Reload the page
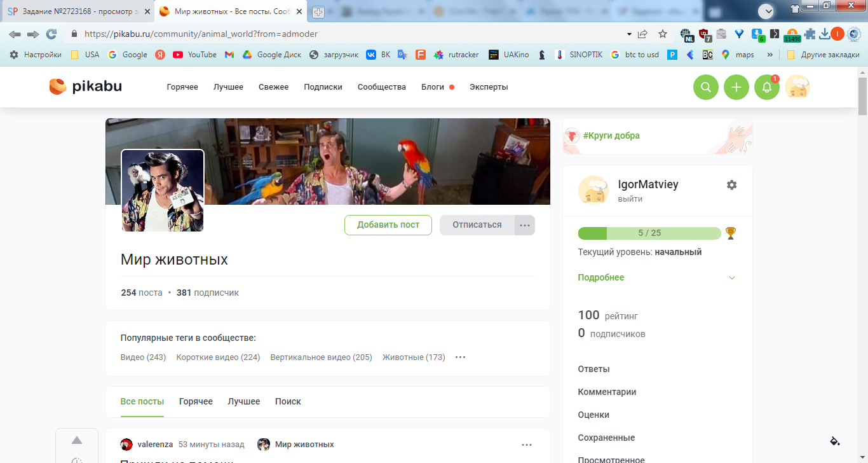 51,34
